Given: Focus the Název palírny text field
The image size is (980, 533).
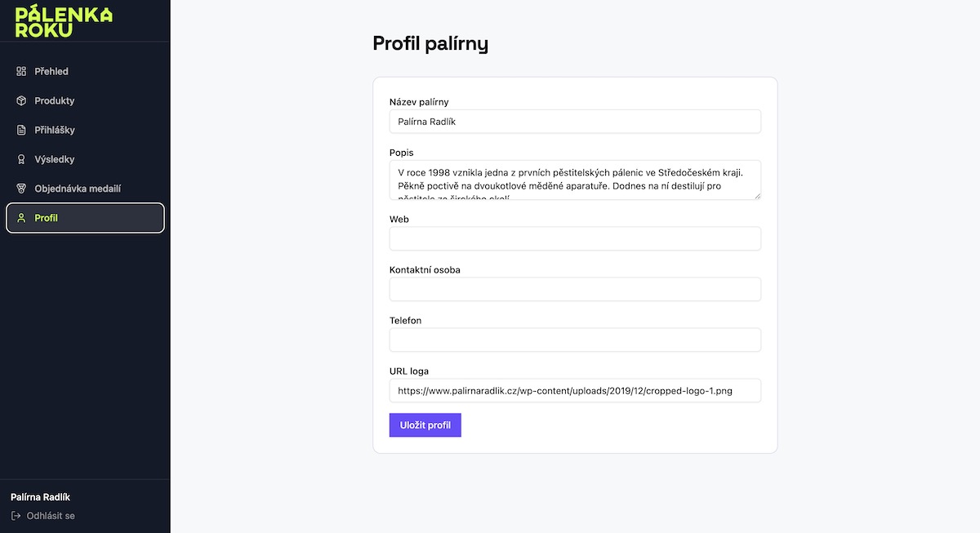Looking at the screenshot, I should 575,122.
